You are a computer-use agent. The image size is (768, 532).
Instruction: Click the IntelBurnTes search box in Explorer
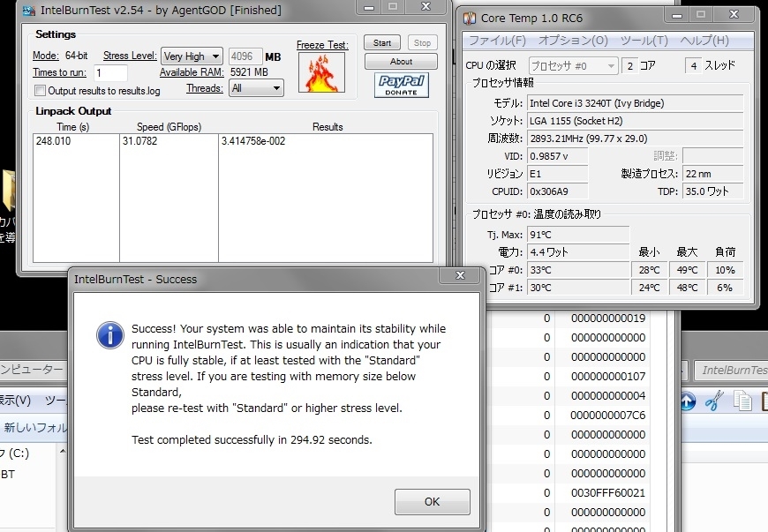(731, 370)
